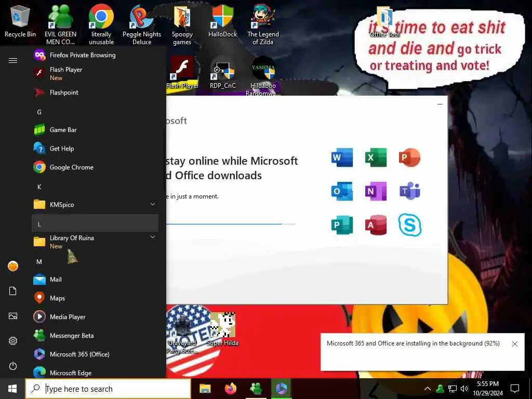This screenshot has height=399, width=532.
Task: Open File Explorer from the taskbar
Action: tap(205, 389)
